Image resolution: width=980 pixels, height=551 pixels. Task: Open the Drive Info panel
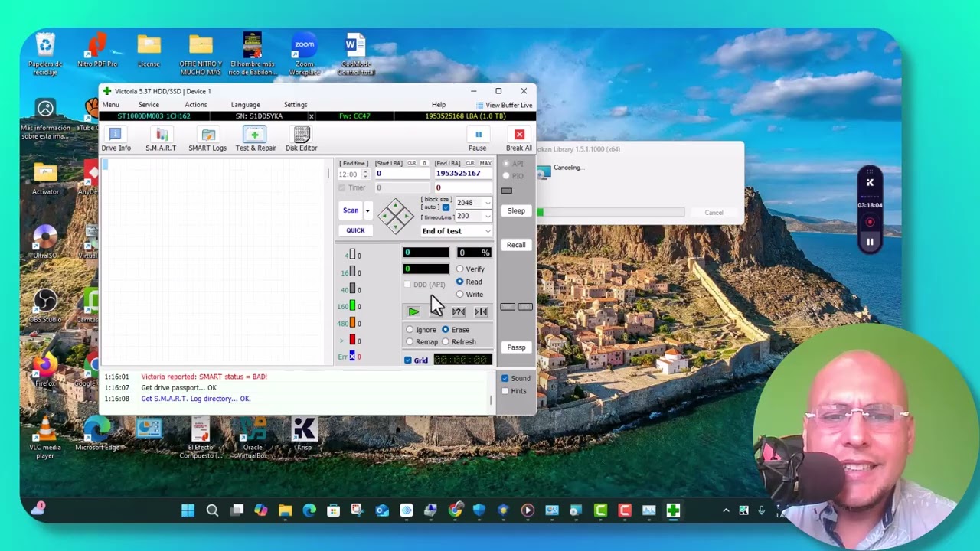click(x=116, y=139)
